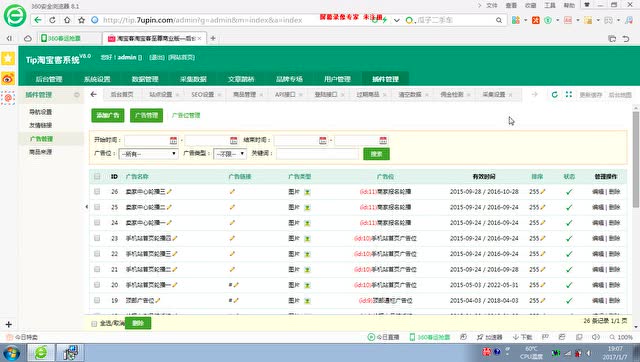Edit sort order pencil for row ID 23
This screenshot has width=640, height=362.
coord(543,238)
